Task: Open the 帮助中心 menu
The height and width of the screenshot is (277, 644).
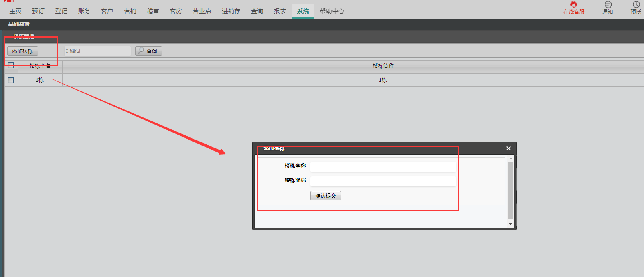Action: coord(332,11)
